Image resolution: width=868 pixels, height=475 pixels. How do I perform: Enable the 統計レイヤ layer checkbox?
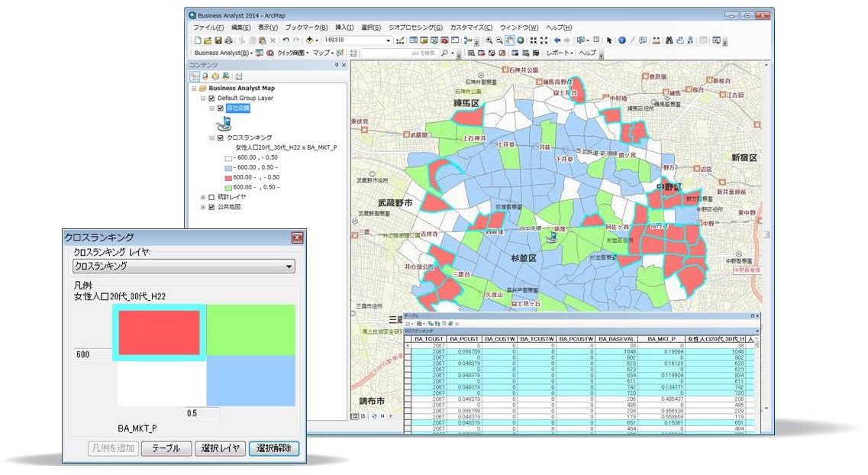pos(211,197)
